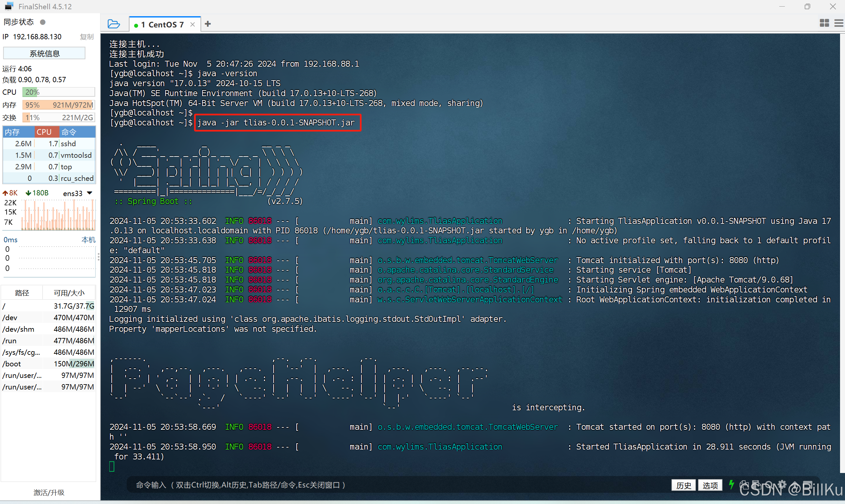
Task: Open the ens33 network interface dropdown
Action: tap(78, 193)
